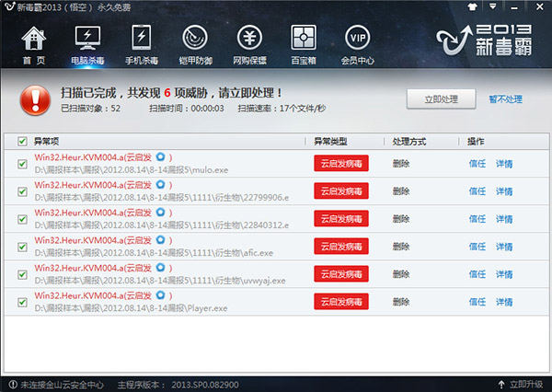Uncheck the Player.exe threat checkbox

coord(22,302)
